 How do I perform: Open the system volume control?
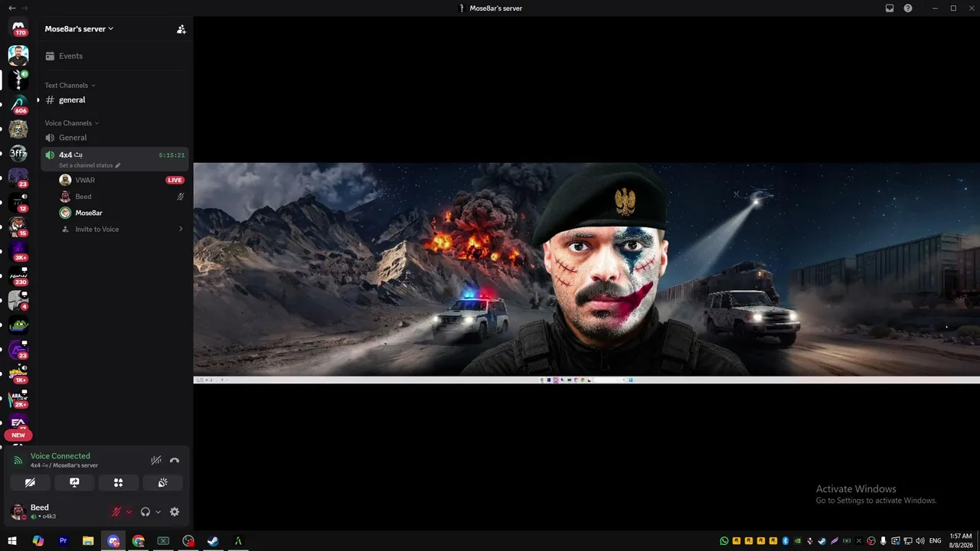(x=920, y=541)
